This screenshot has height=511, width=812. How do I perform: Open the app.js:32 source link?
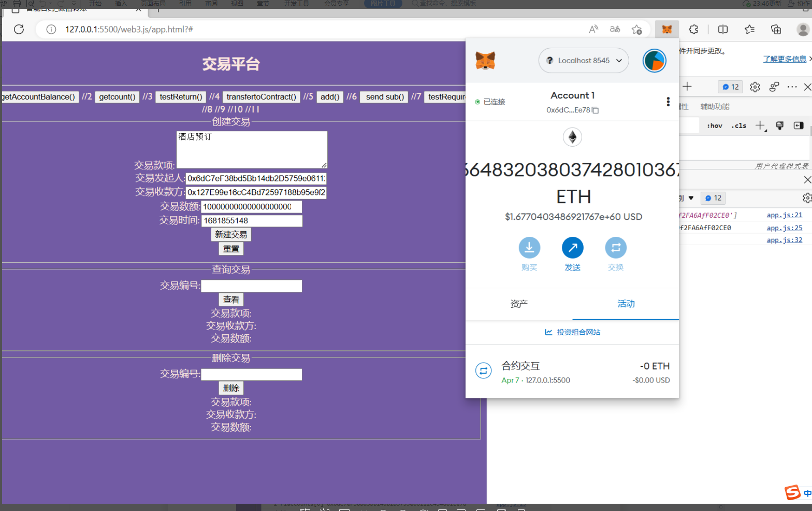[784, 240]
